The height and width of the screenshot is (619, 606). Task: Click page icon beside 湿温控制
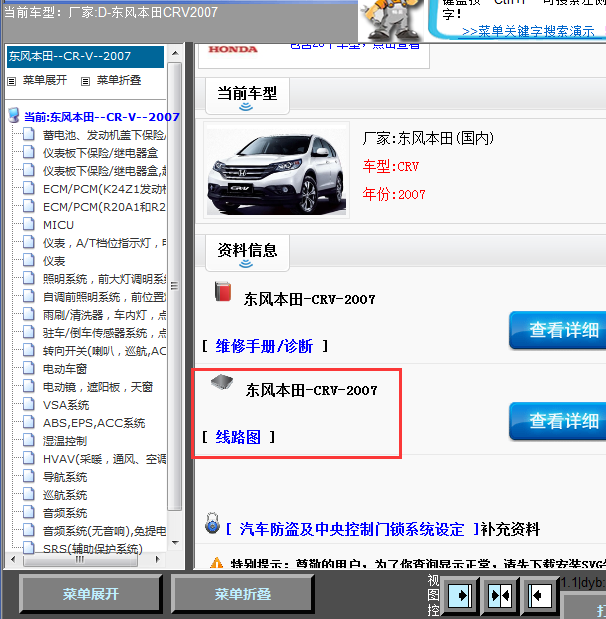pos(28,440)
